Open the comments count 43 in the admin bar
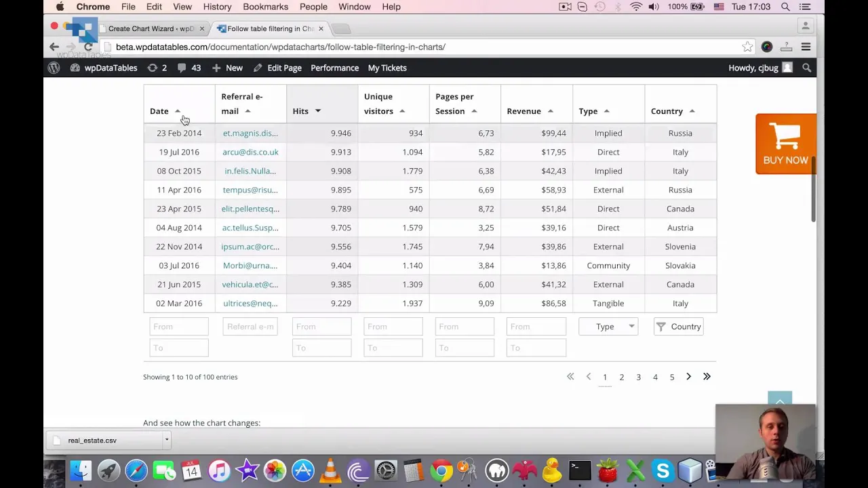 [x=189, y=68]
